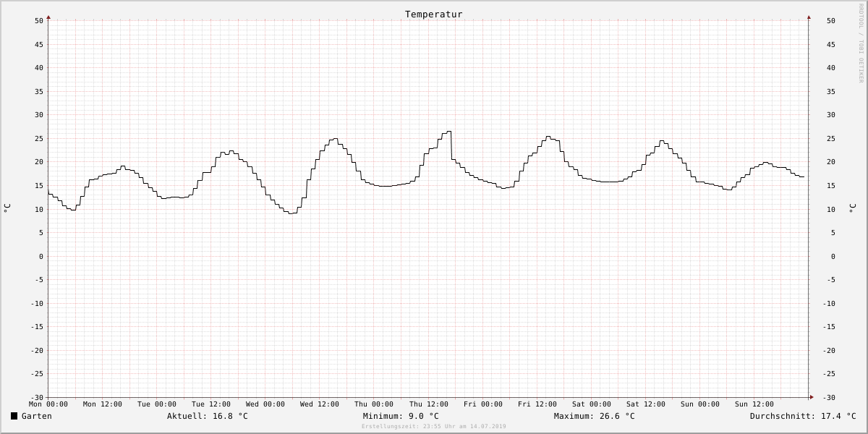Click the 'Sat 00:00' time axis label

click(592, 404)
